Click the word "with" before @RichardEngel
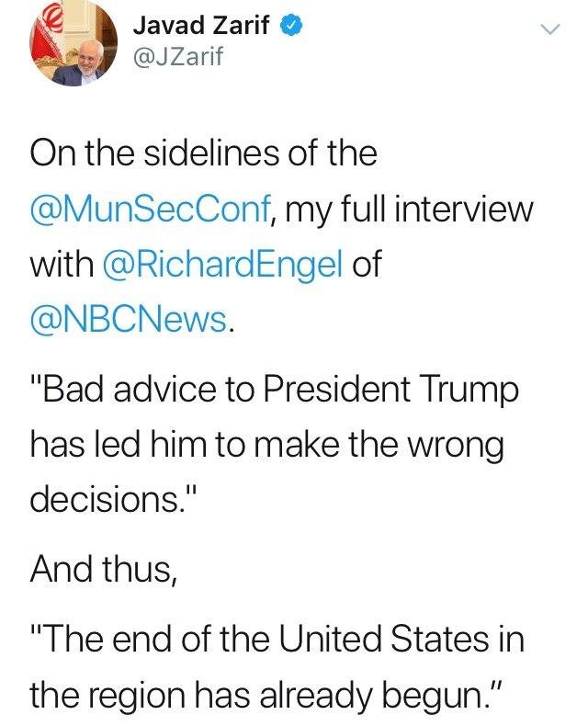Screen dimensions: 588x726 (x=62, y=265)
